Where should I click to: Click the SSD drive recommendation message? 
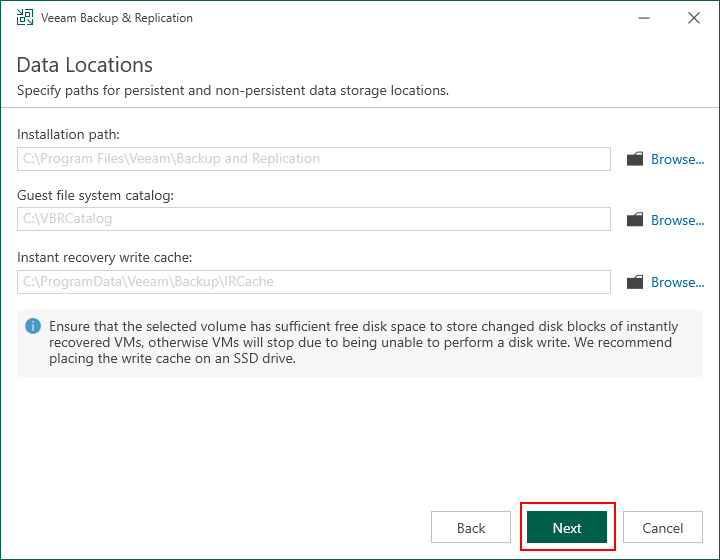pos(363,342)
